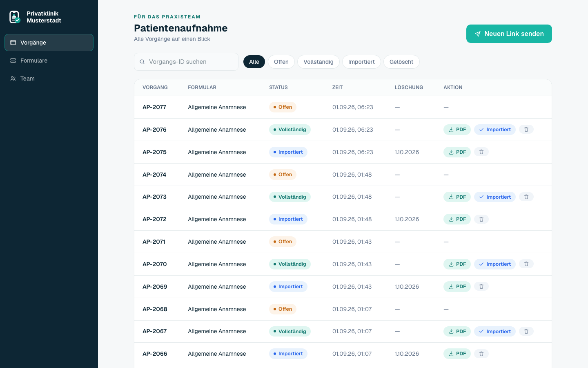Screen dimensions: 588x368
Task: Download PDF for AP-2072
Action: coord(457,219)
